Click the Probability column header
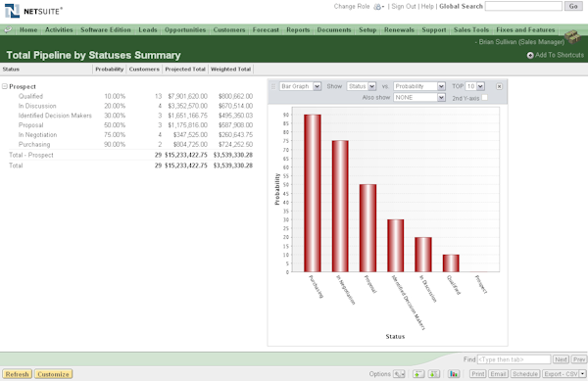 [109, 70]
